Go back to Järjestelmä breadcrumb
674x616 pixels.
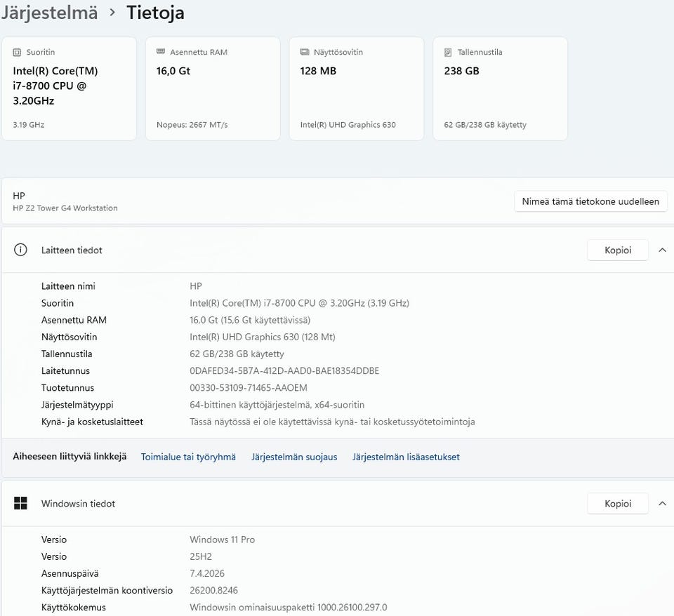point(49,13)
